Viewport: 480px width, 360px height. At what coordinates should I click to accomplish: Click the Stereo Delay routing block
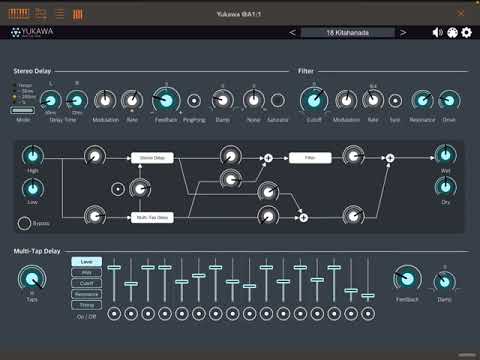pos(152,158)
